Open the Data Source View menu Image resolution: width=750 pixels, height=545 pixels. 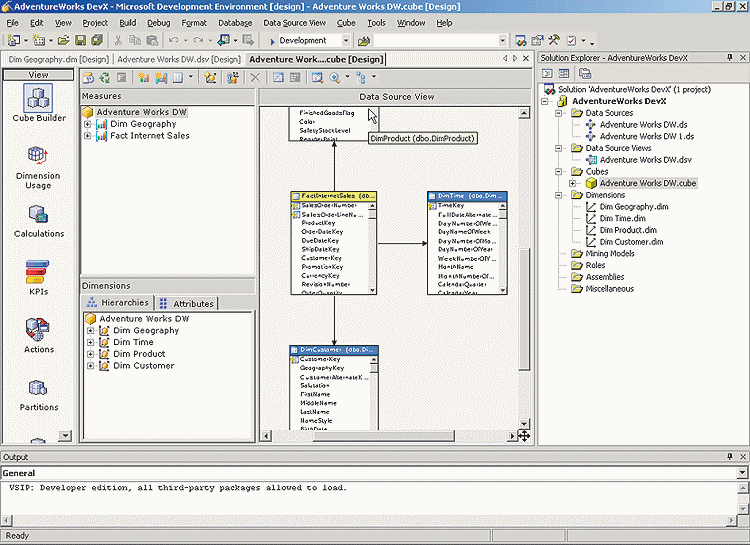[x=294, y=23]
